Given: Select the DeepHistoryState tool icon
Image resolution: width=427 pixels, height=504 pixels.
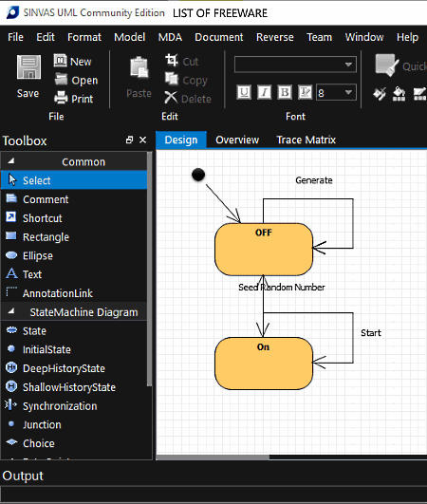Looking at the screenshot, I should pyautogui.click(x=11, y=367).
